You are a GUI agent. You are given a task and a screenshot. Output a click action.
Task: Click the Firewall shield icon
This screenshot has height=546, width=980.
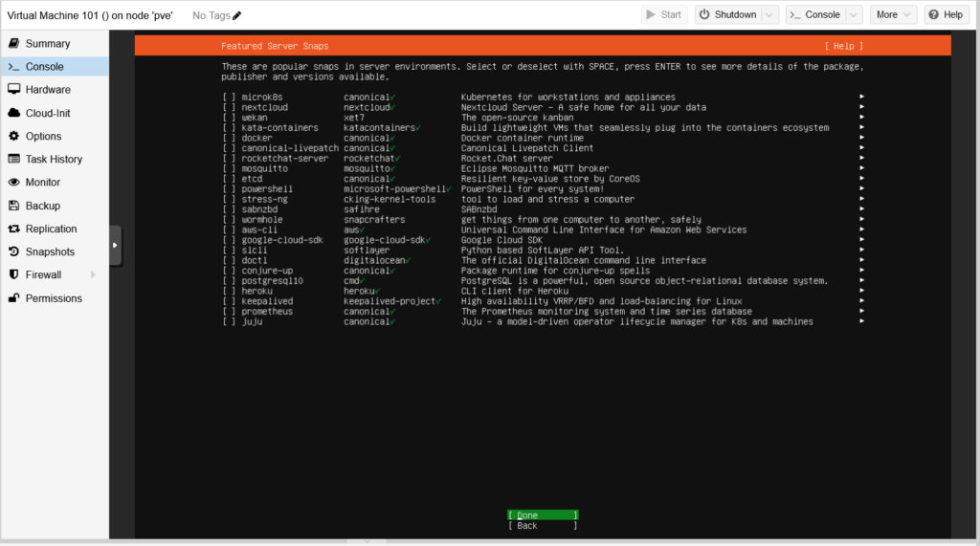(x=14, y=275)
